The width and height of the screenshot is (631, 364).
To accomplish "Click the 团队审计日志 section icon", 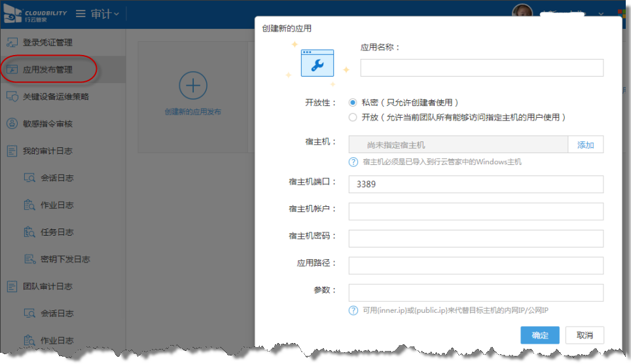I will point(12,286).
